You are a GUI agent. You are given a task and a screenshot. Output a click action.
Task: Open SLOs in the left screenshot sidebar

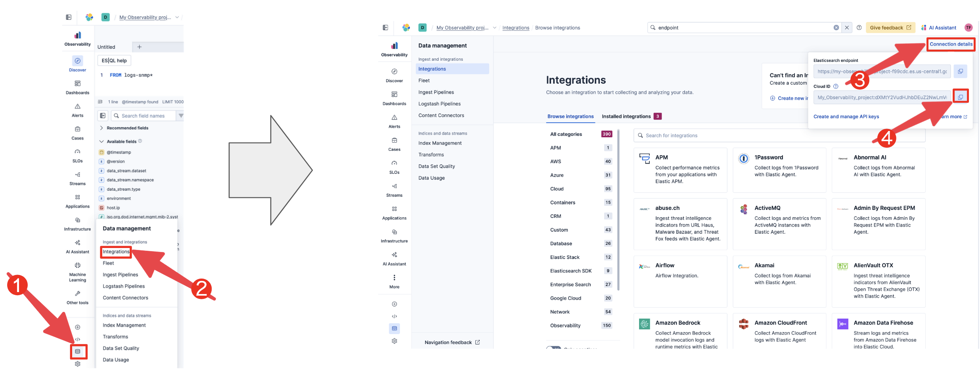78,156
